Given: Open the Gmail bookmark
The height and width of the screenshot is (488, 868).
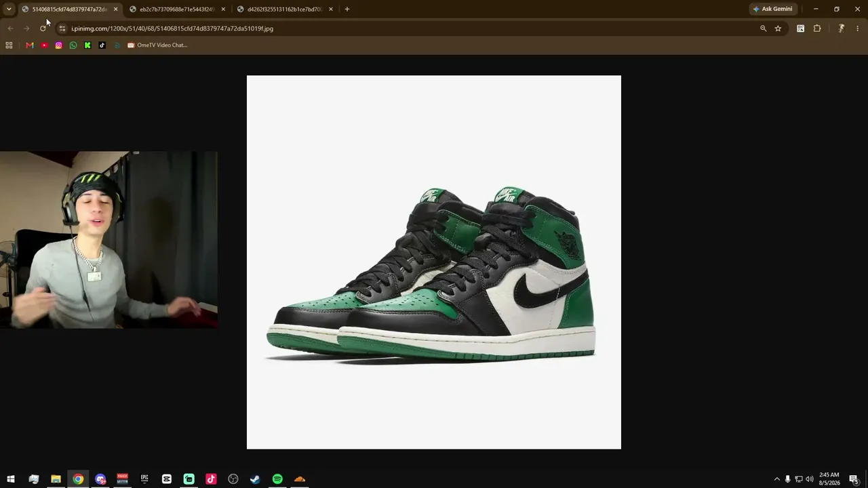Looking at the screenshot, I should (x=30, y=45).
